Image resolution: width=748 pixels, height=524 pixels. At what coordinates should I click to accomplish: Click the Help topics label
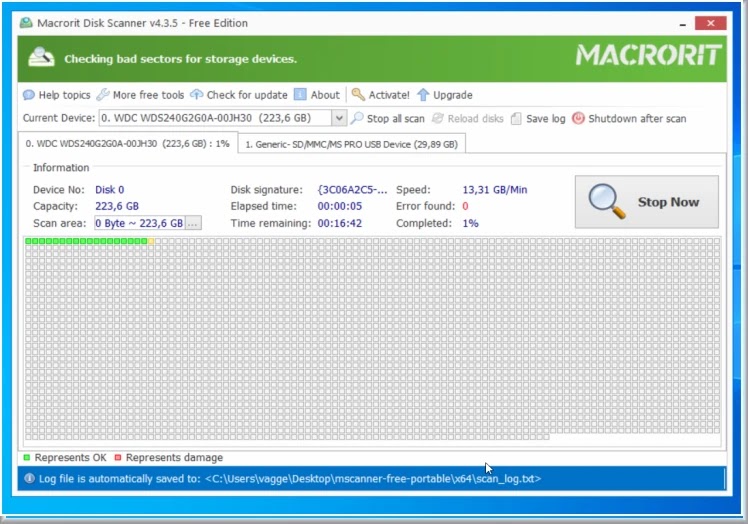64,95
